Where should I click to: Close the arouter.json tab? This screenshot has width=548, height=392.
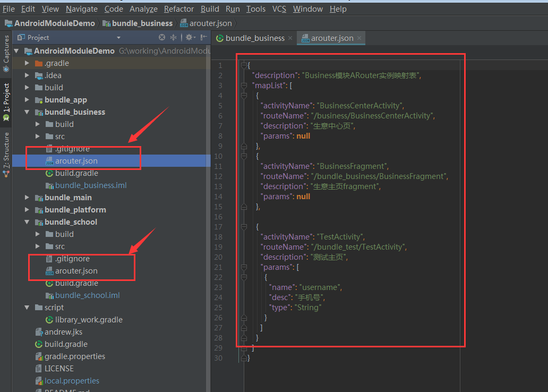[x=359, y=38]
